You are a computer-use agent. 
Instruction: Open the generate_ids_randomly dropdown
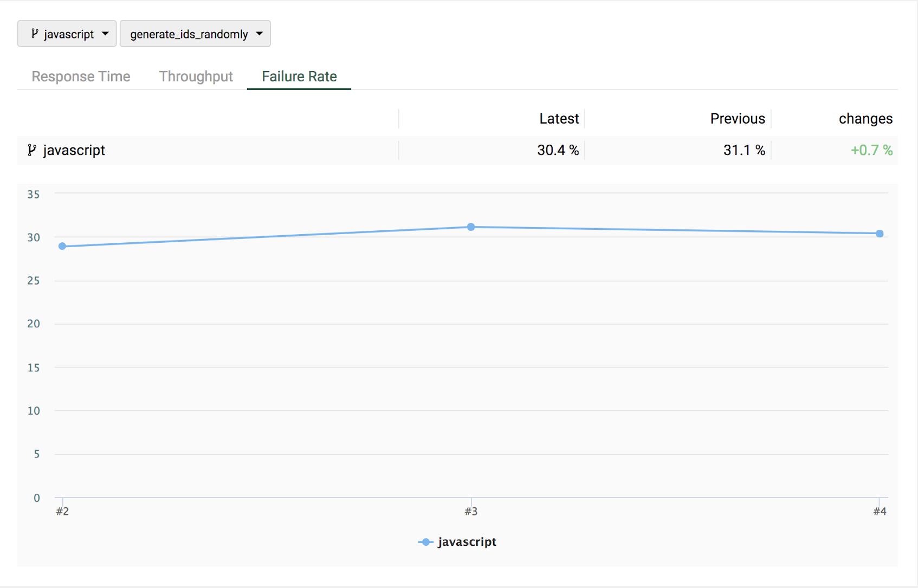click(195, 34)
